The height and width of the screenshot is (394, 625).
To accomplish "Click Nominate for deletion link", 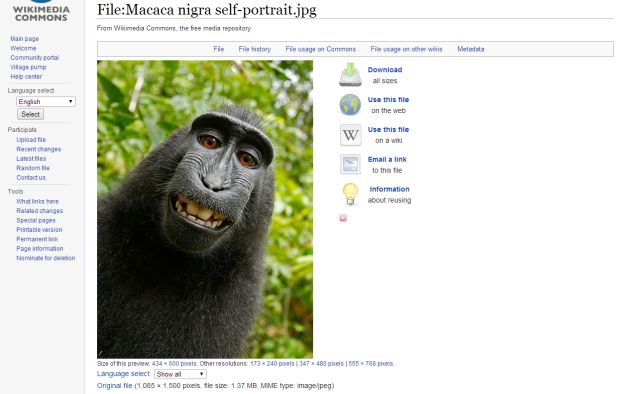I will coord(45,258).
